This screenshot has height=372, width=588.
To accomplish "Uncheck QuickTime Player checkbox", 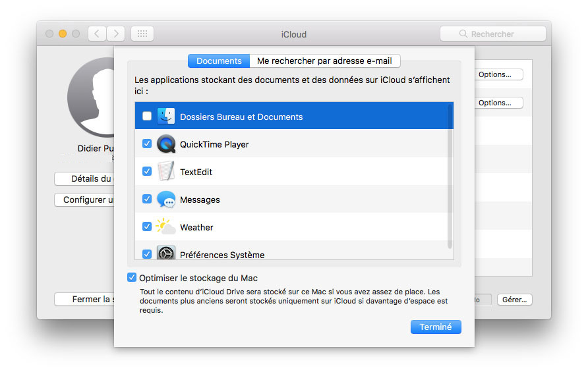I will click(147, 144).
